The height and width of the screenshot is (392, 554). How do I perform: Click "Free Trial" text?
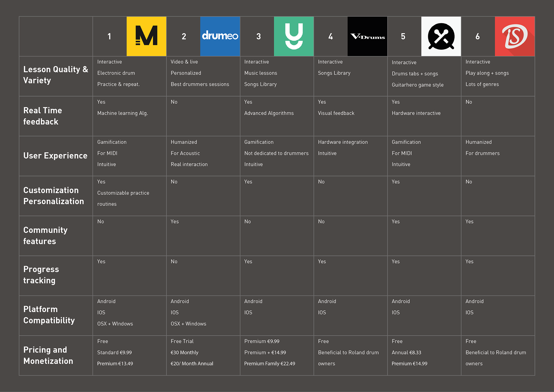(182, 341)
